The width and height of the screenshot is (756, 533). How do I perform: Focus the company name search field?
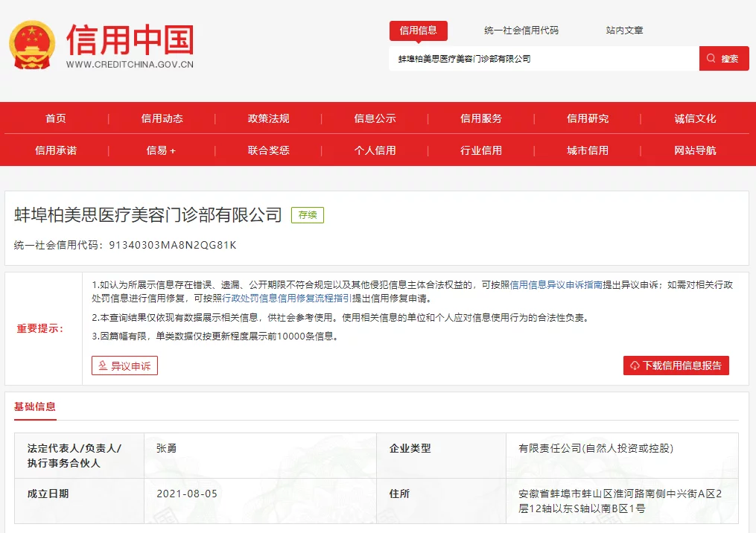pyautogui.click(x=544, y=58)
